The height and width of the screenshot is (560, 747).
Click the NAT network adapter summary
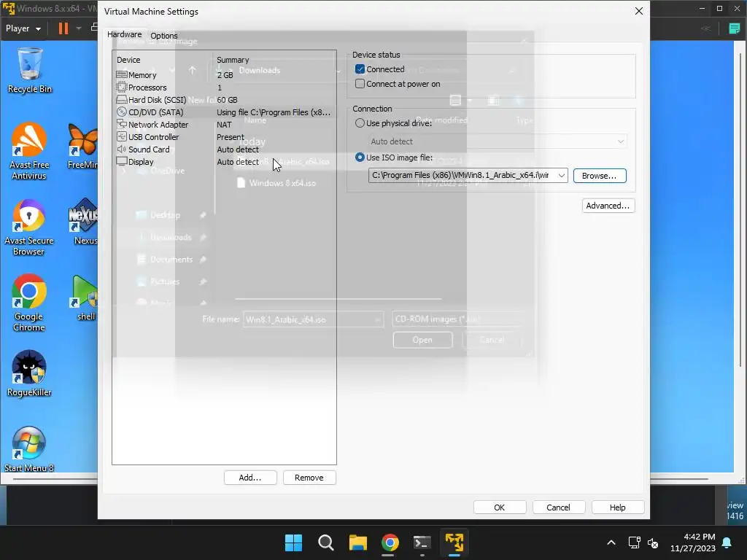coord(225,125)
